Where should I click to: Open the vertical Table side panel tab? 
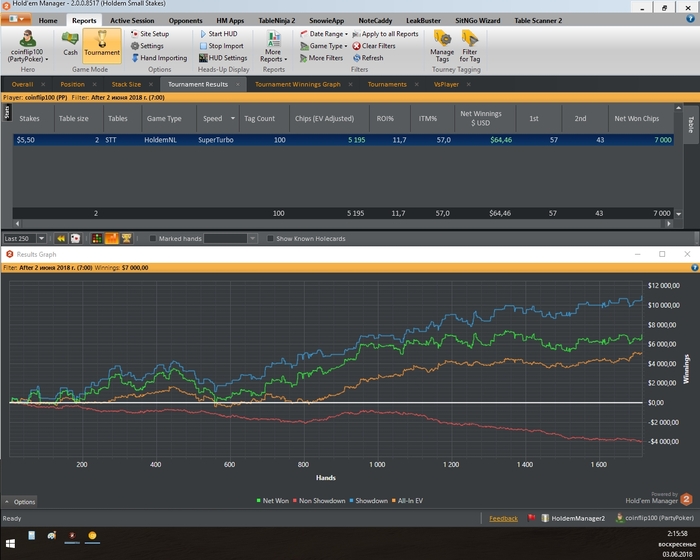[691, 125]
